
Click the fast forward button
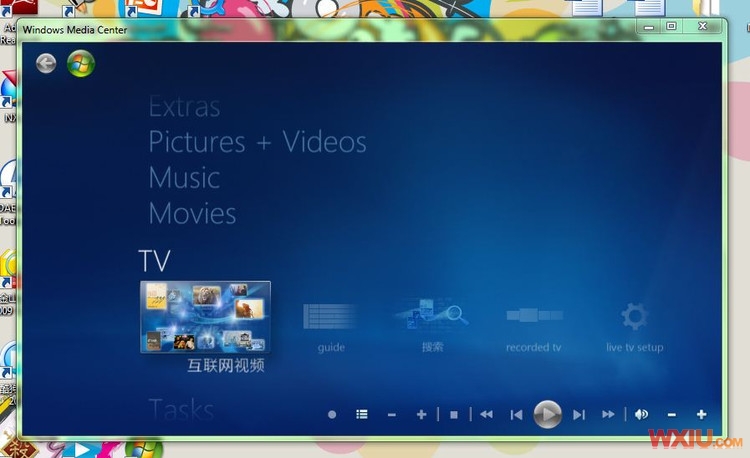[608, 414]
